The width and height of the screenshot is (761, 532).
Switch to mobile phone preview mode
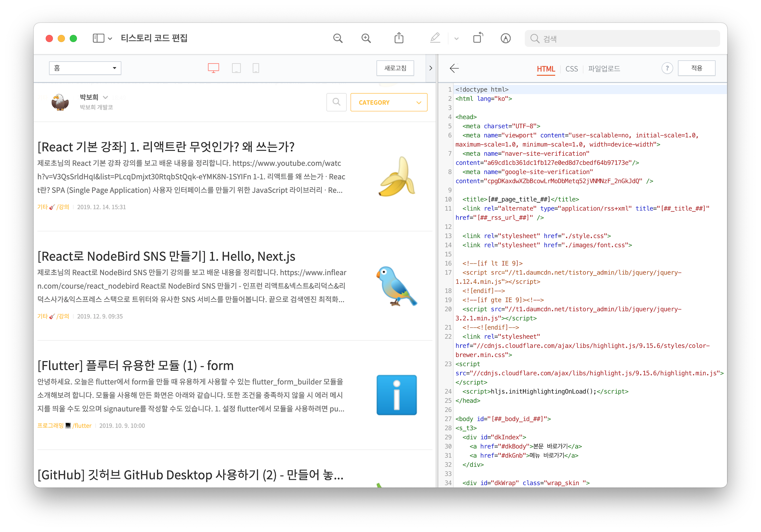point(256,68)
